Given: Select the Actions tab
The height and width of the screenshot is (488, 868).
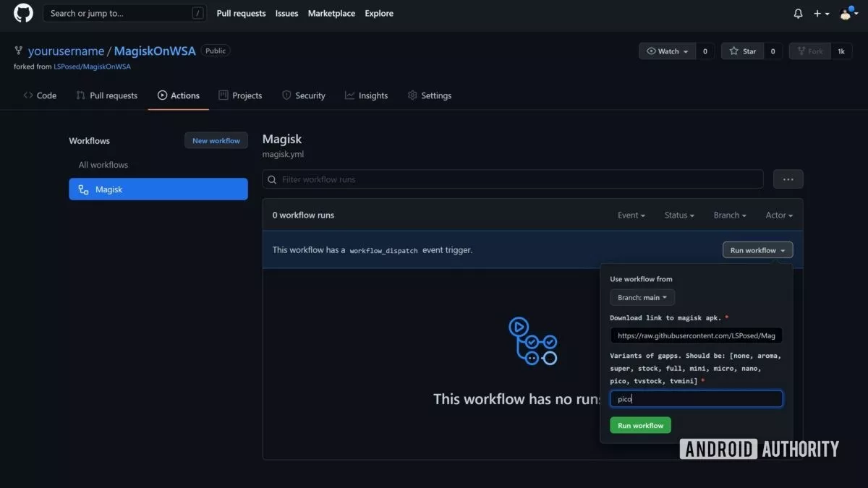Looking at the screenshot, I should [179, 95].
